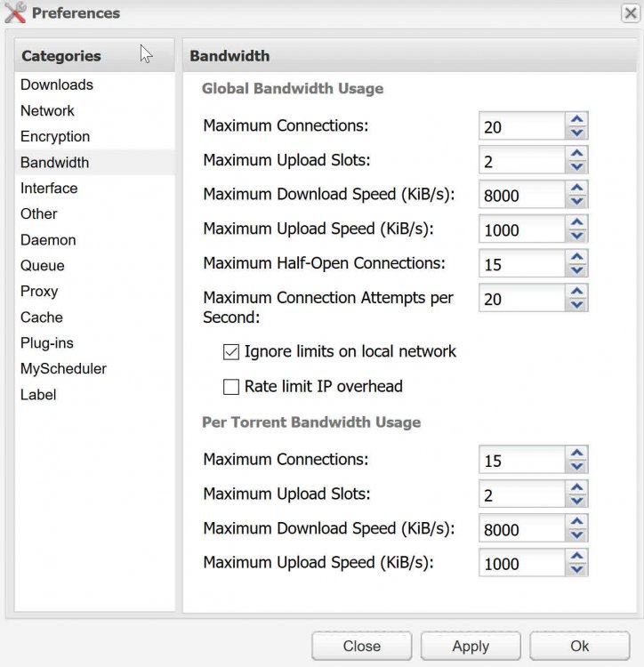Decrease per-torrent Maximum Upload Speed down arrow
644x667 pixels.
pos(576,569)
